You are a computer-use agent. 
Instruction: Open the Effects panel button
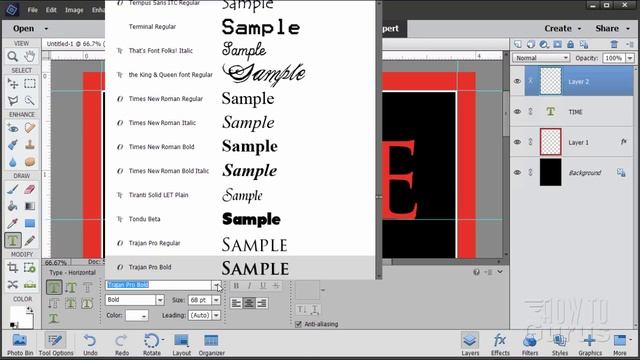click(x=500, y=344)
